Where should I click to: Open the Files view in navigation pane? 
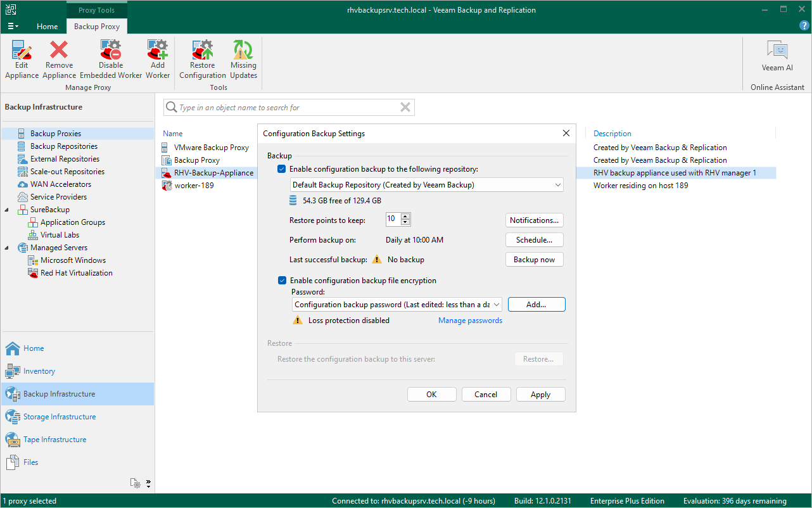point(30,462)
